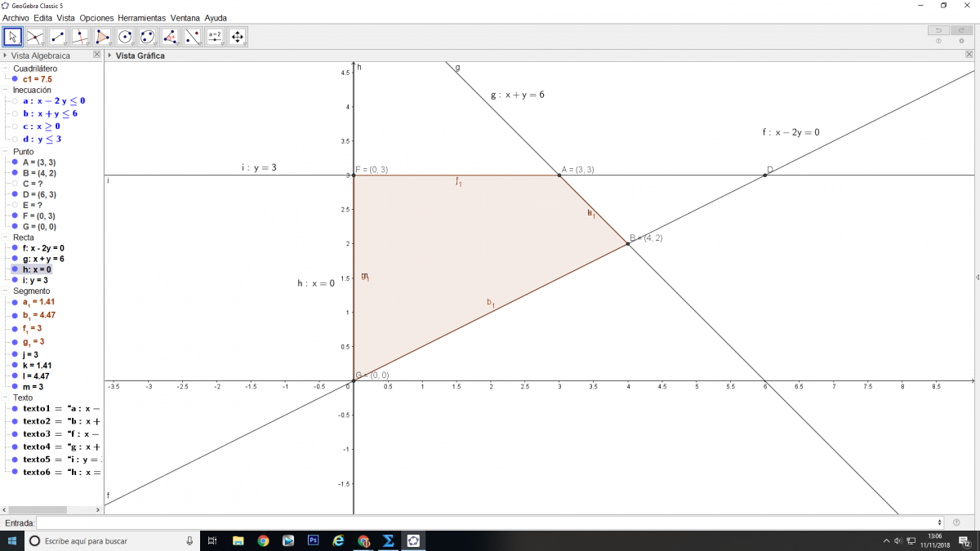Open Chrome from the Windows taskbar
Viewport: 980px width, 551px height.
tap(263, 540)
